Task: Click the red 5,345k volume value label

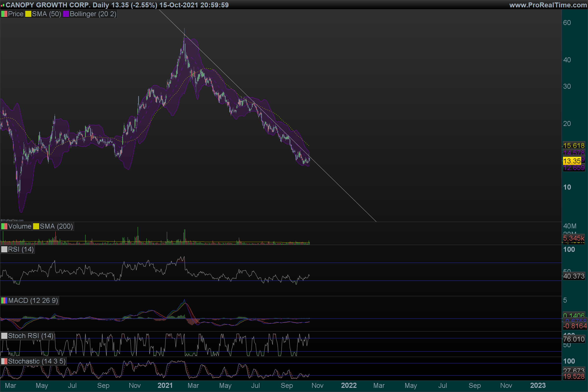Action: pyautogui.click(x=574, y=238)
